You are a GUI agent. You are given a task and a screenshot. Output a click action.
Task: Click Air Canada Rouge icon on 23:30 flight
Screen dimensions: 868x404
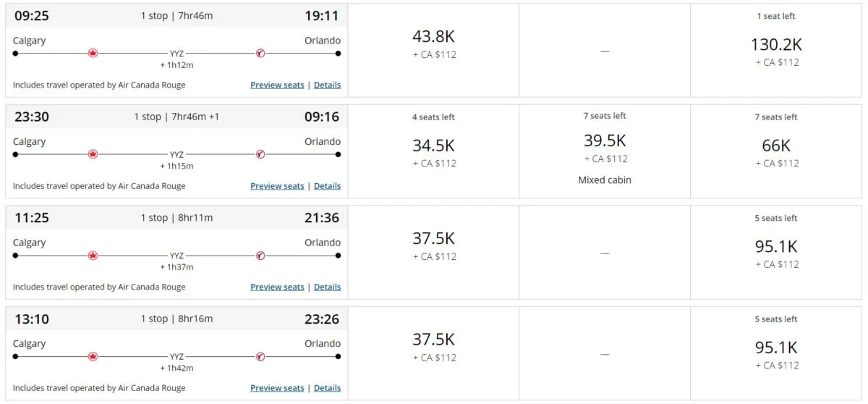coord(260,154)
